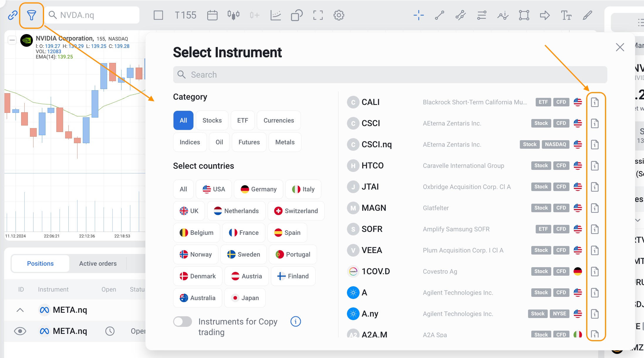Open info document icon for CALI
This screenshot has height=358, width=644.
point(595,102)
